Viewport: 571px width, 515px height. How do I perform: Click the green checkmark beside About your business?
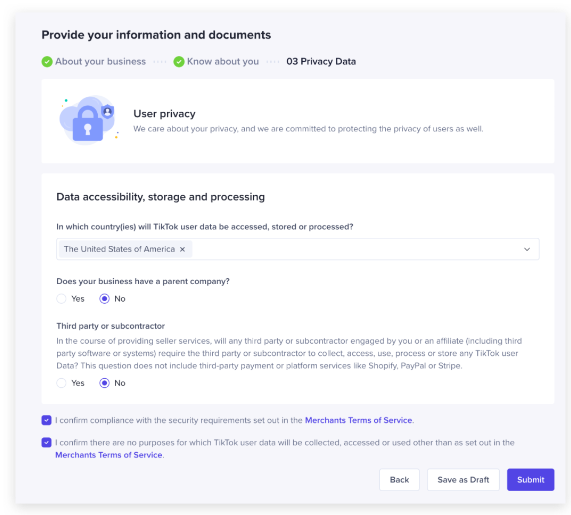click(x=47, y=62)
